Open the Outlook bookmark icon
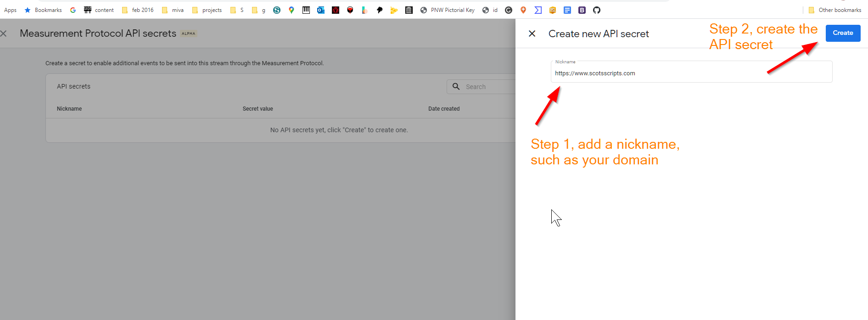Image resolution: width=868 pixels, height=320 pixels. pos(321,10)
